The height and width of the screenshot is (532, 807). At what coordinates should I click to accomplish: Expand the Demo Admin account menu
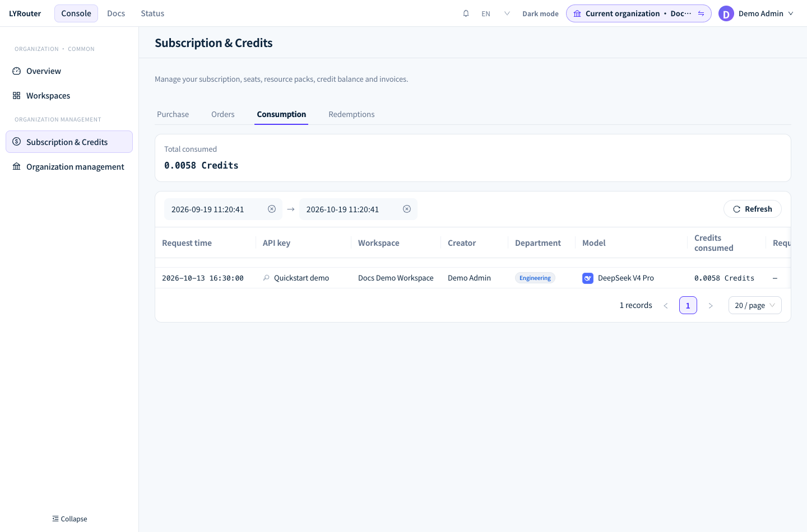[x=757, y=13]
